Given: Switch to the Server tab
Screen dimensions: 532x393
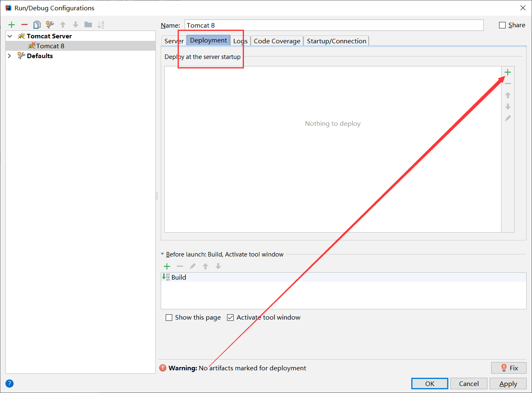Looking at the screenshot, I should click(x=174, y=41).
